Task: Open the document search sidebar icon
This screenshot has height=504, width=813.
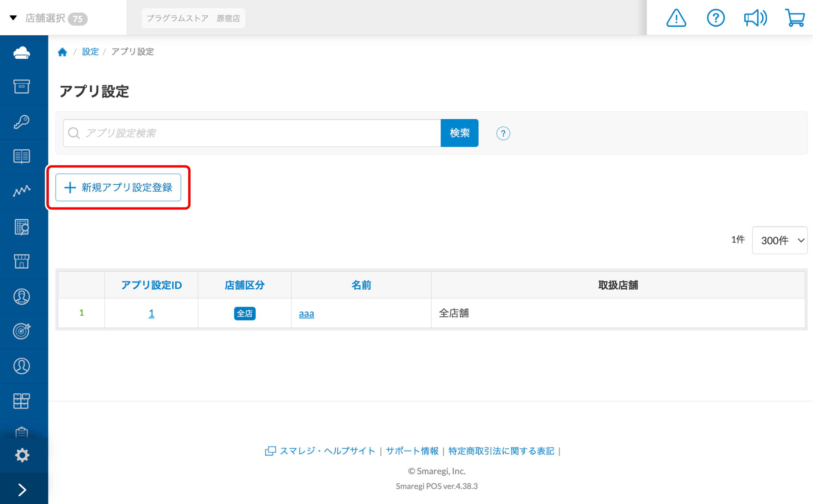Action: coord(21,227)
